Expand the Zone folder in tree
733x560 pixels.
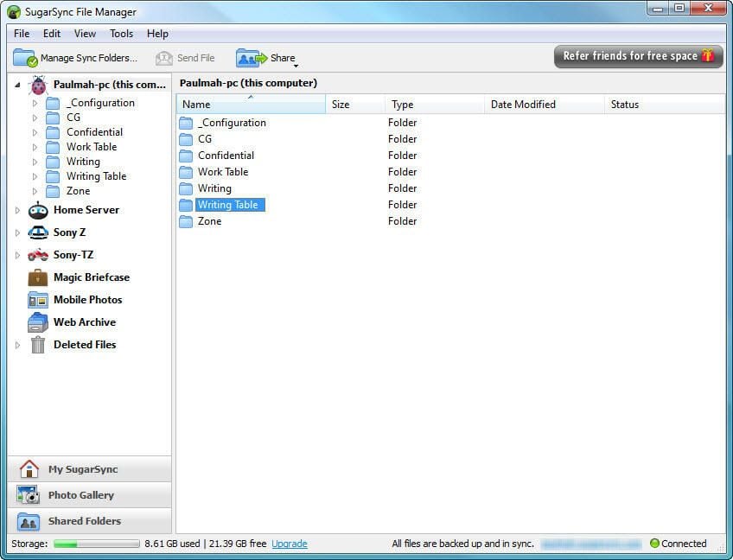point(35,191)
